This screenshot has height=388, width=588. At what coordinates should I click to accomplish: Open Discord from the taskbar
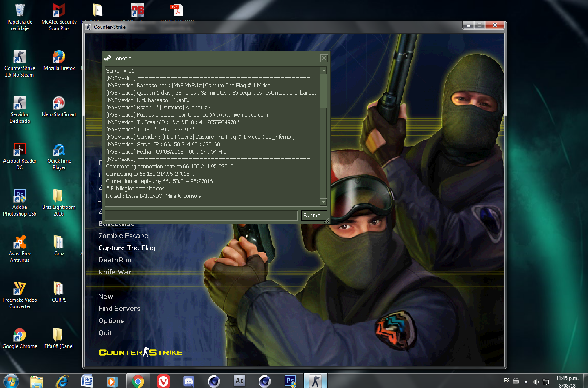[189, 381]
